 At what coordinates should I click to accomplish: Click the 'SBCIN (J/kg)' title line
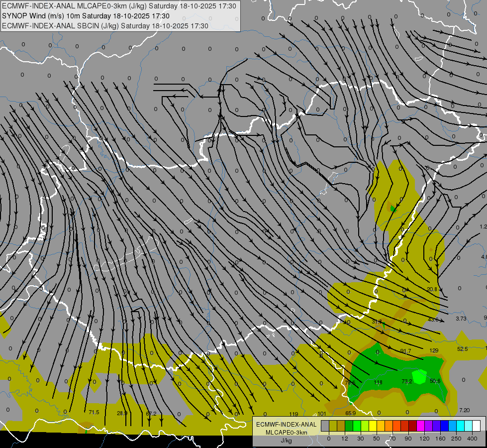pos(105,26)
